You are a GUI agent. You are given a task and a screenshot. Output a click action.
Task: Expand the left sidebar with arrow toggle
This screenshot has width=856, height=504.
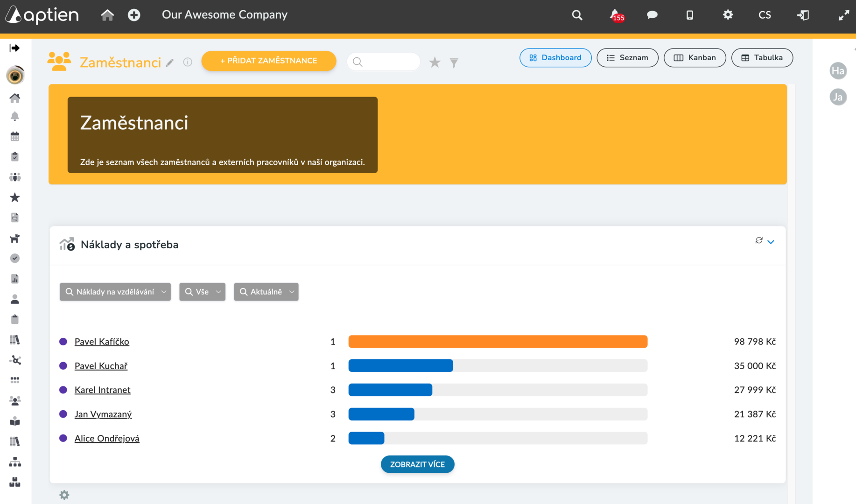coord(14,48)
